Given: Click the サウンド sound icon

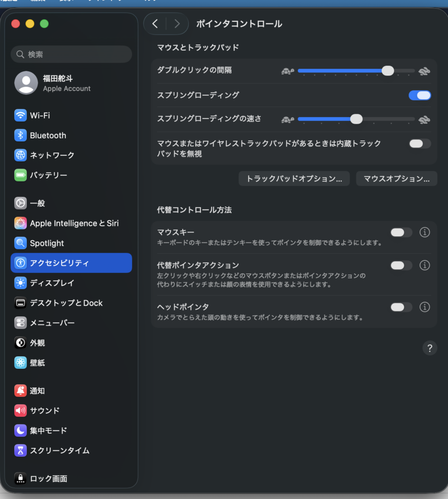Looking at the screenshot, I should coord(20,410).
